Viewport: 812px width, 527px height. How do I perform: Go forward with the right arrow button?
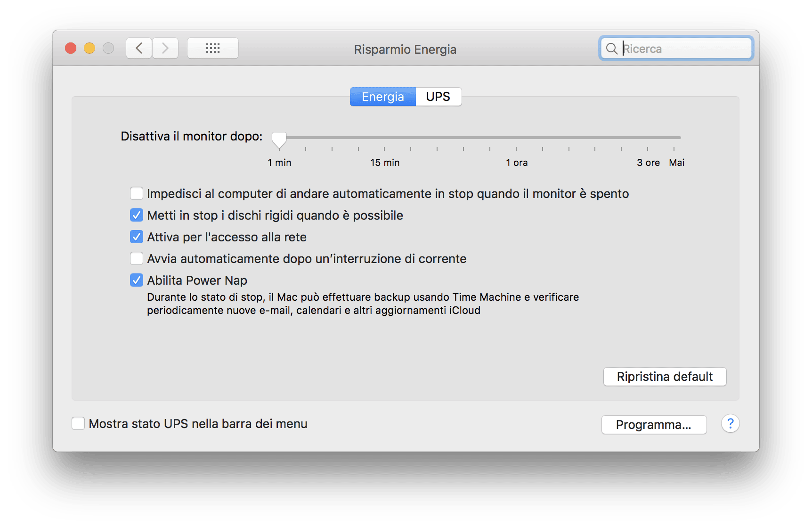165,48
